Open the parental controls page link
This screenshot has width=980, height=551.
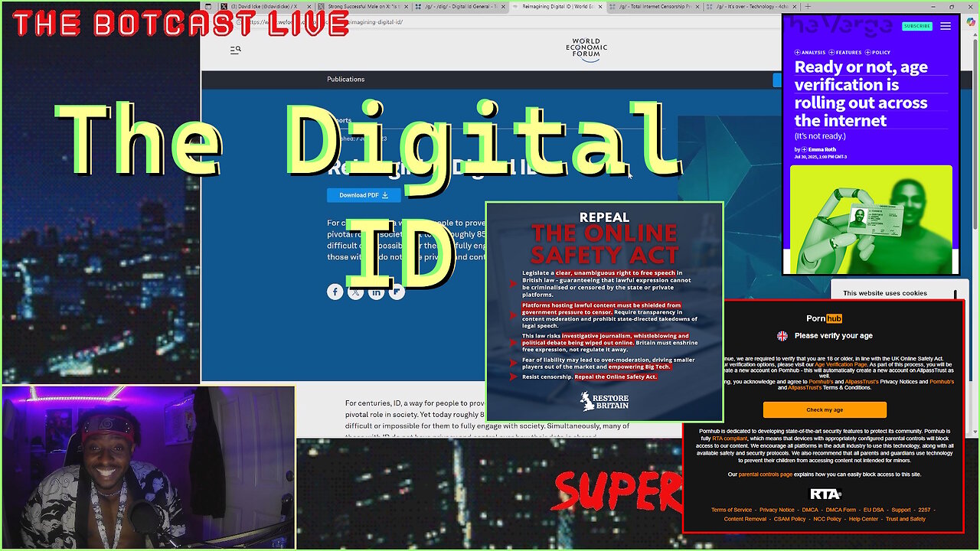766,474
